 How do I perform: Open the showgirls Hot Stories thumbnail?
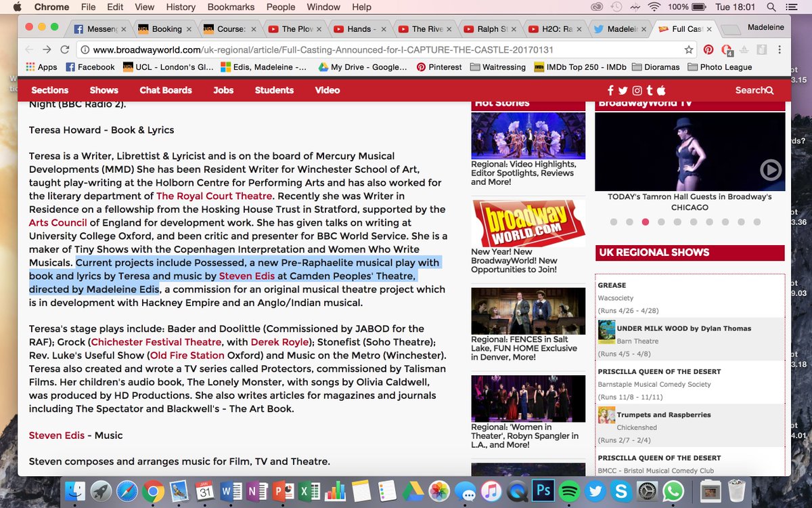coord(528,135)
